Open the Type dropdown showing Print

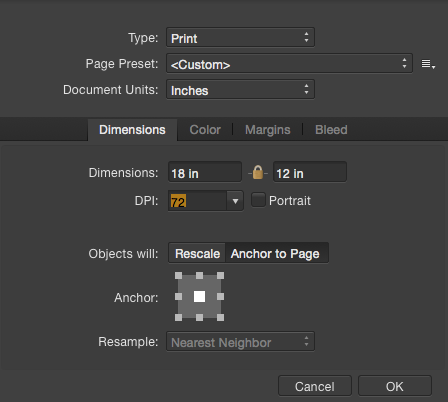click(240, 37)
